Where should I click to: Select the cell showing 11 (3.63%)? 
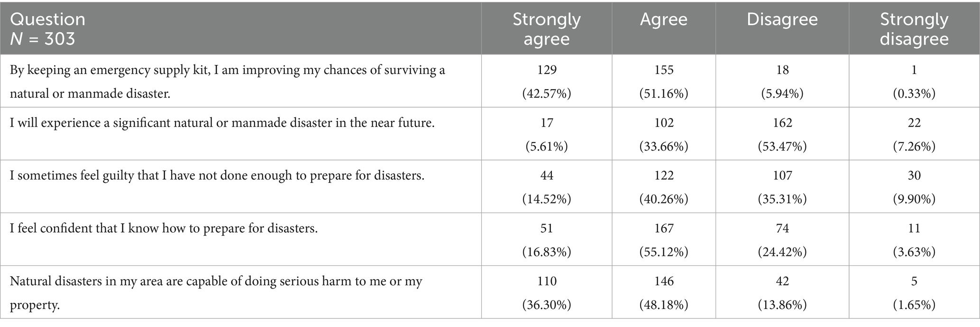click(914, 239)
